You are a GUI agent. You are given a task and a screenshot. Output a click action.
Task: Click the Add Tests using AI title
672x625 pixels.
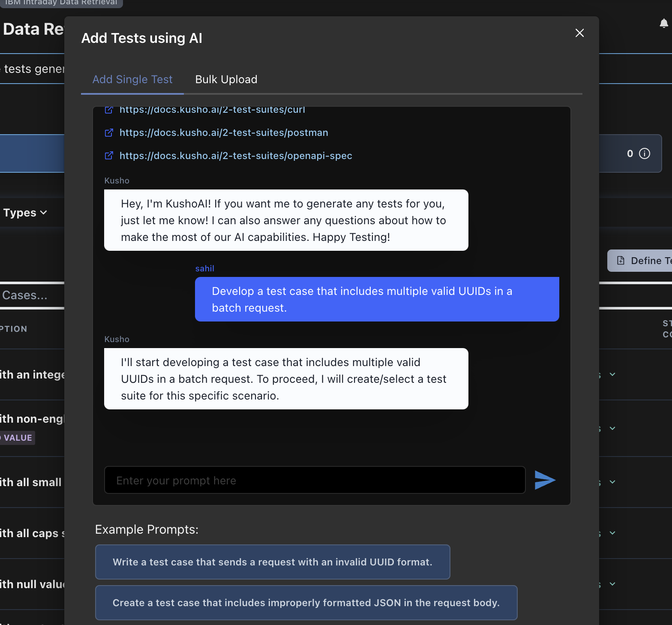[141, 38]
